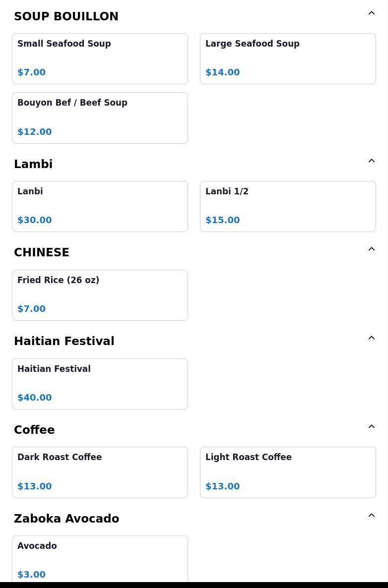388x588 pixels.
Task: Collapse the SOUP BOUILLON section chevron
Action: point(371,13)
